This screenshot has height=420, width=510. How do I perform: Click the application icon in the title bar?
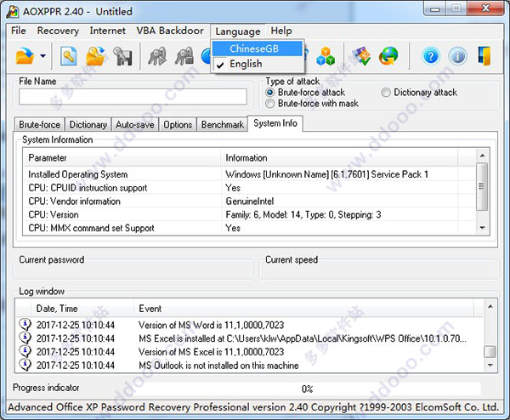pos(13,12)
